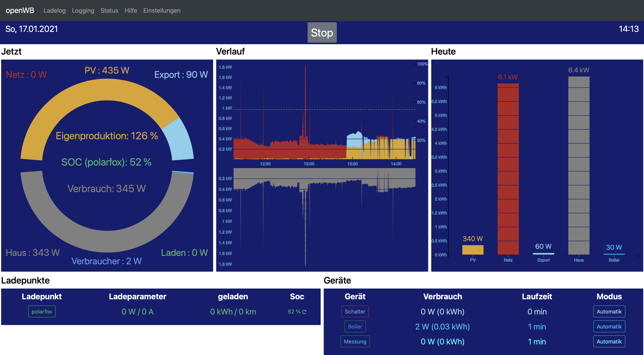The image size is (644, 355).
Task: Switch Messung mode via Automatik button
Action: click(609, 342)
